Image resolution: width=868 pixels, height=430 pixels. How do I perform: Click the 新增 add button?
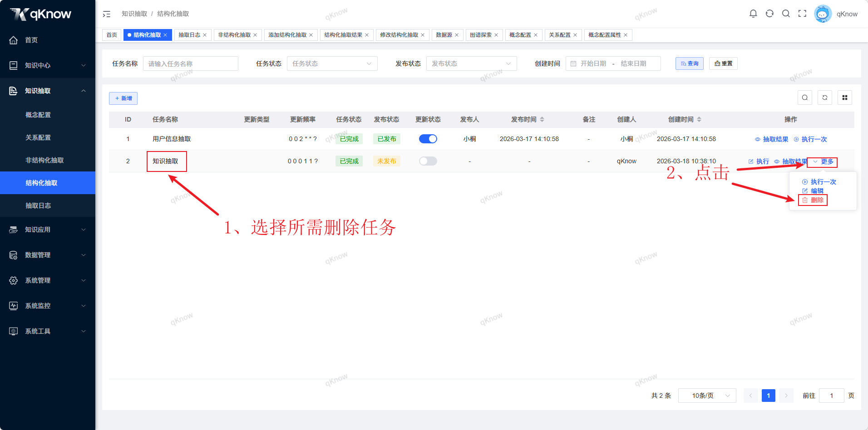[123, 98]
